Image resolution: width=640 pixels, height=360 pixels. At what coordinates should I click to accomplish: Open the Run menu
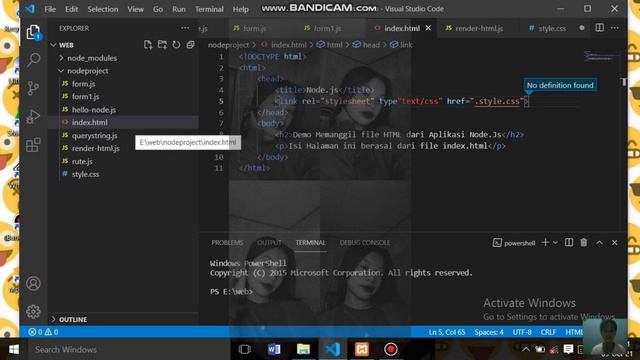click(179, 9)
